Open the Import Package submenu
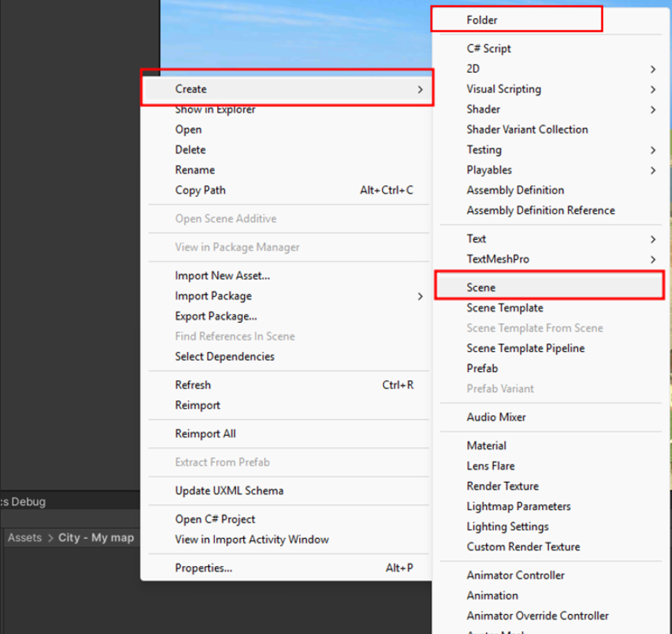Screen dimensions: 672x634 (x=213, y=296)
